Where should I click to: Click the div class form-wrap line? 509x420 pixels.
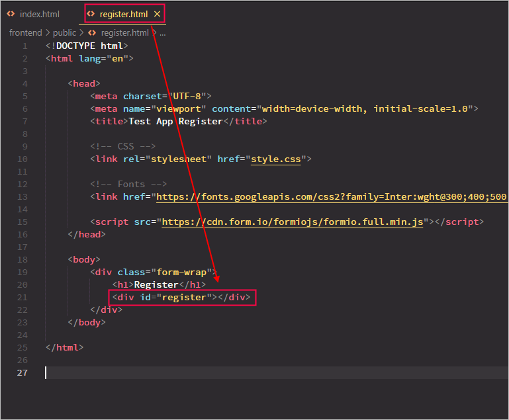coord(154,273)
